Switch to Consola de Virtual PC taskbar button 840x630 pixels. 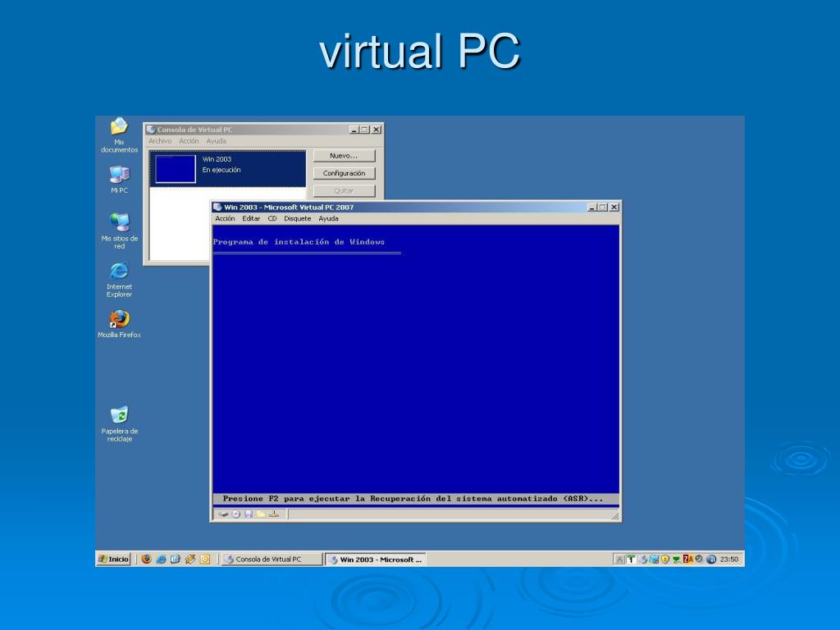(272, 559)
